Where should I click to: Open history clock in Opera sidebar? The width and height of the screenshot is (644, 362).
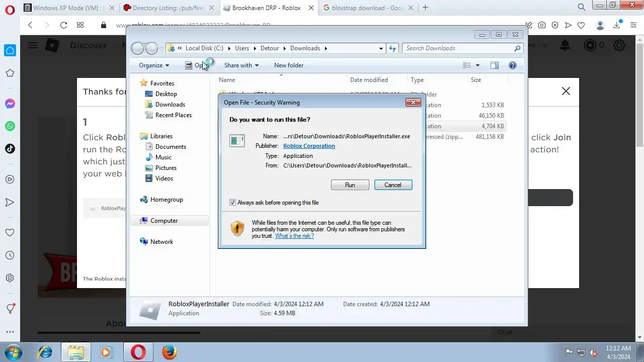pyautogui.click(x=10, y=255)
